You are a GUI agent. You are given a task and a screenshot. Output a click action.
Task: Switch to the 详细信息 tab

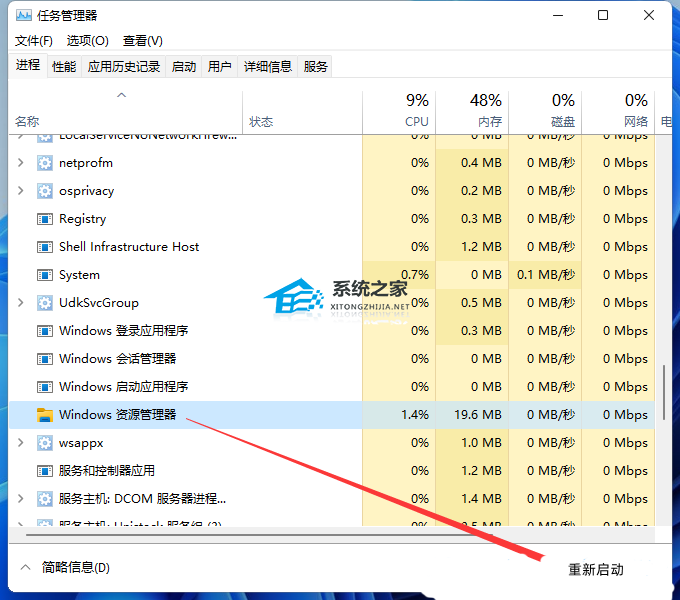[268, 67]
